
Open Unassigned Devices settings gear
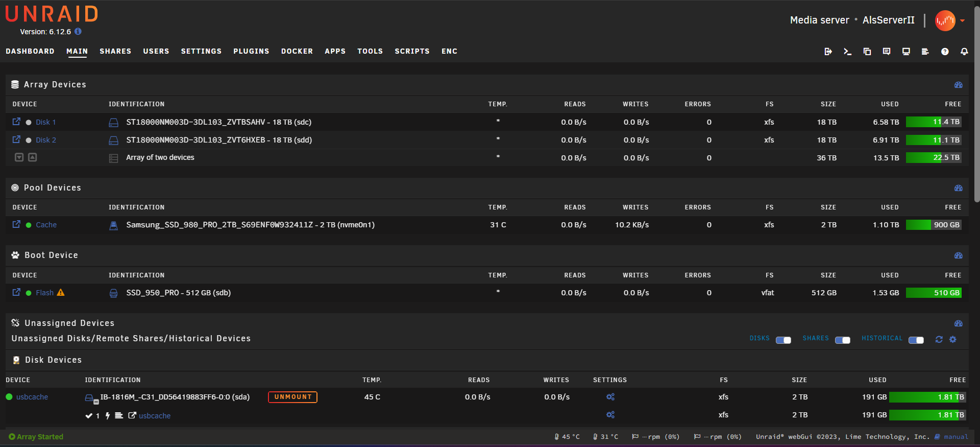point(952,339)
